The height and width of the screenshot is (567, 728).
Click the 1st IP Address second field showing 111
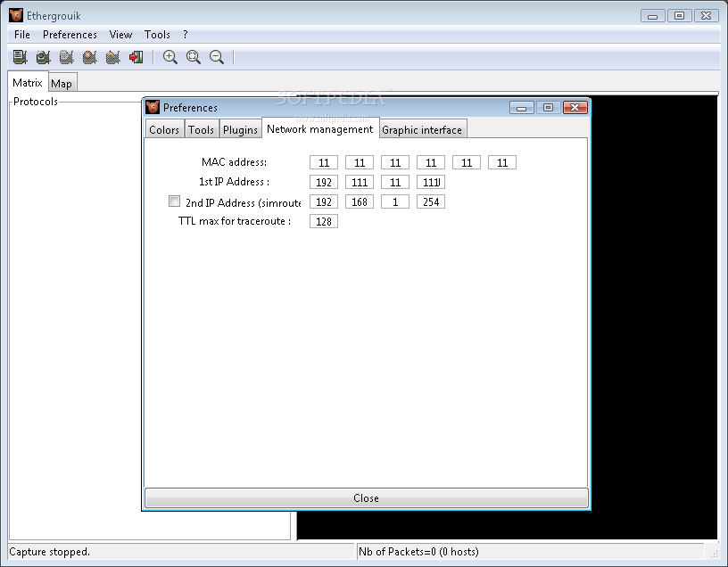coord(360,182)
